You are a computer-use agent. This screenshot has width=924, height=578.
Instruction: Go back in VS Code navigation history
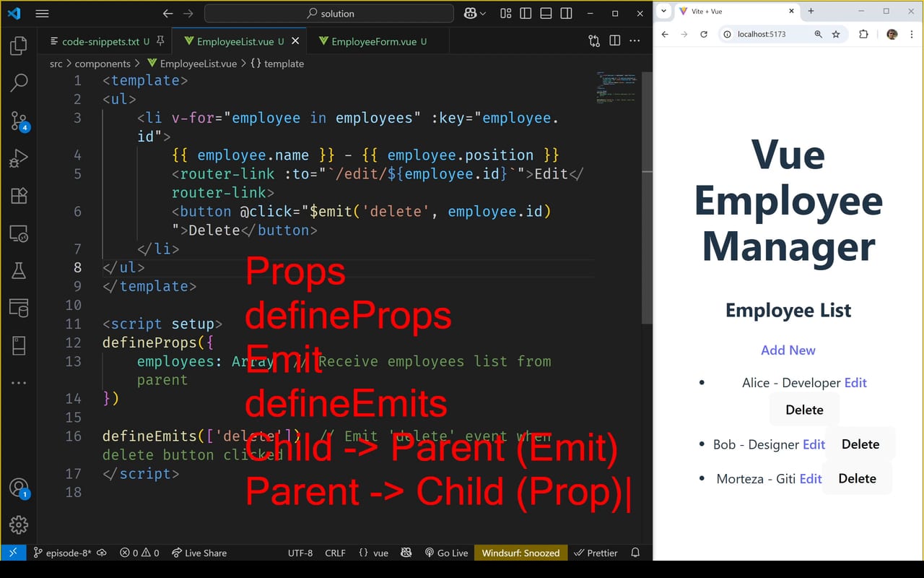(167, 13)
